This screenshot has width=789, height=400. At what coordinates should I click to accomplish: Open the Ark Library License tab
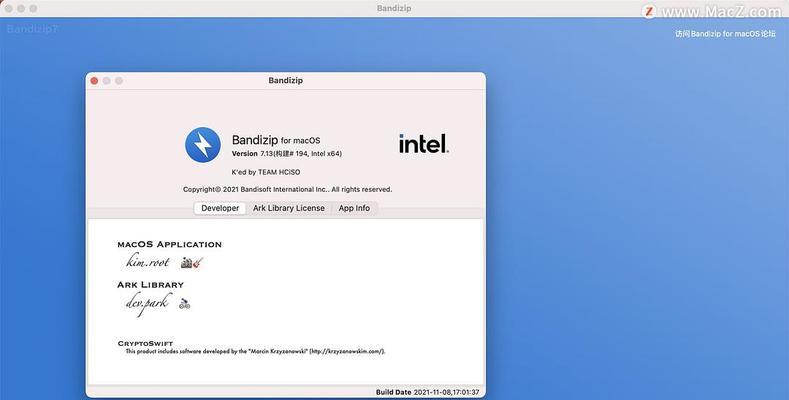[x=289, y=208]
